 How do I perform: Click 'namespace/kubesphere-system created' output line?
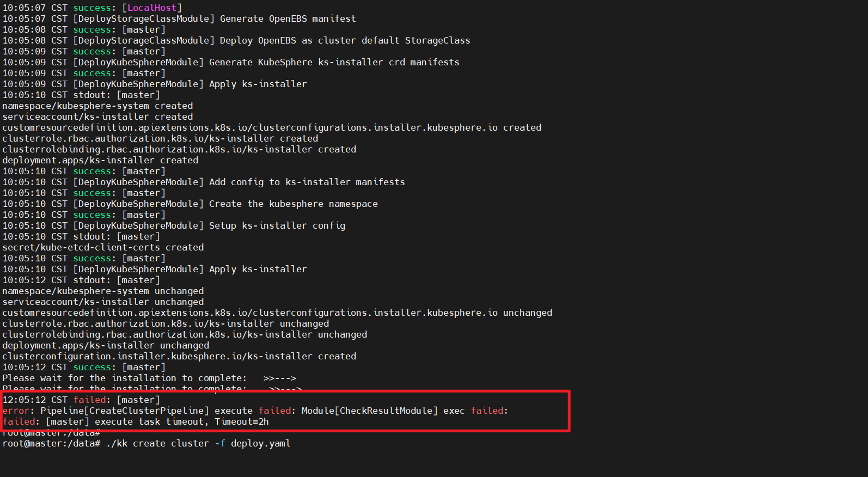(x=97, y=106)
